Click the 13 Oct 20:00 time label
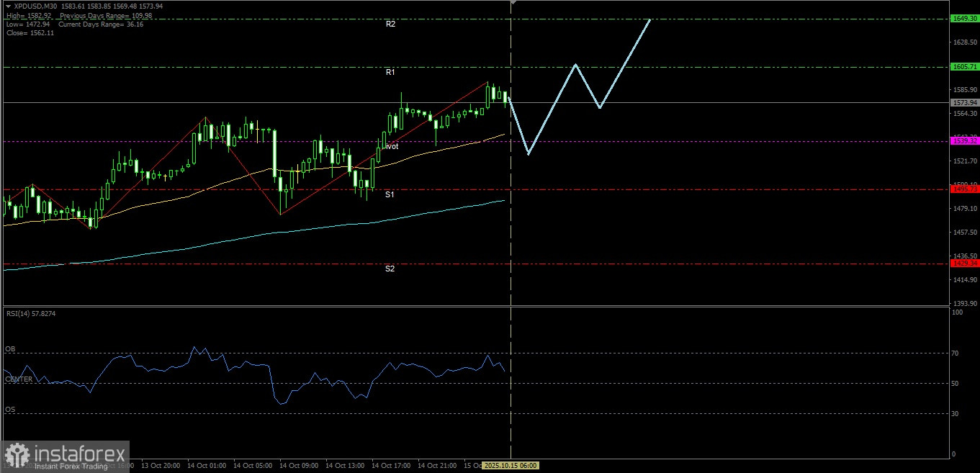Viewport: 980px width, 473px height. coord(161,466)
